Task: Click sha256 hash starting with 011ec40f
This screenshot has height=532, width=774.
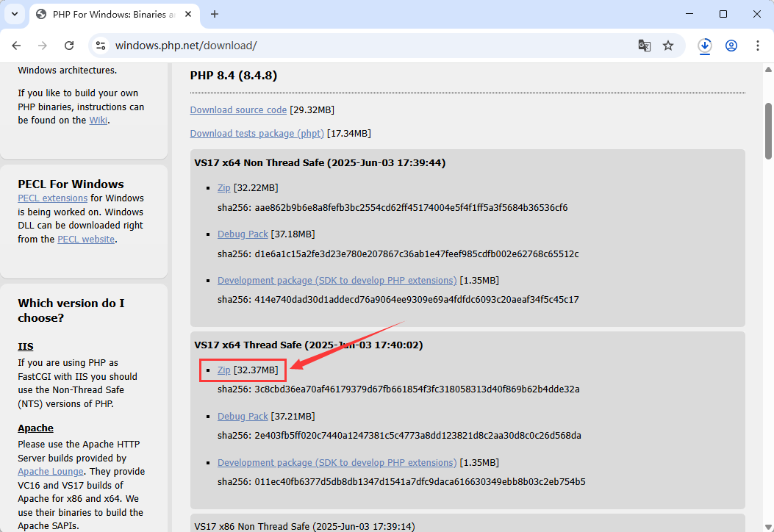Action: [x=420, y=481]
